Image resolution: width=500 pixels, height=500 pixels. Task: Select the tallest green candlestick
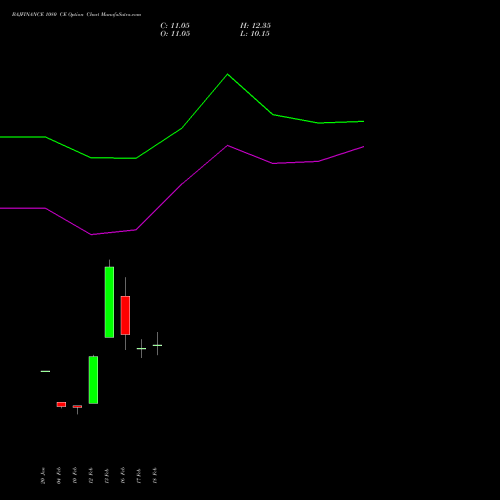coord(109,302)
